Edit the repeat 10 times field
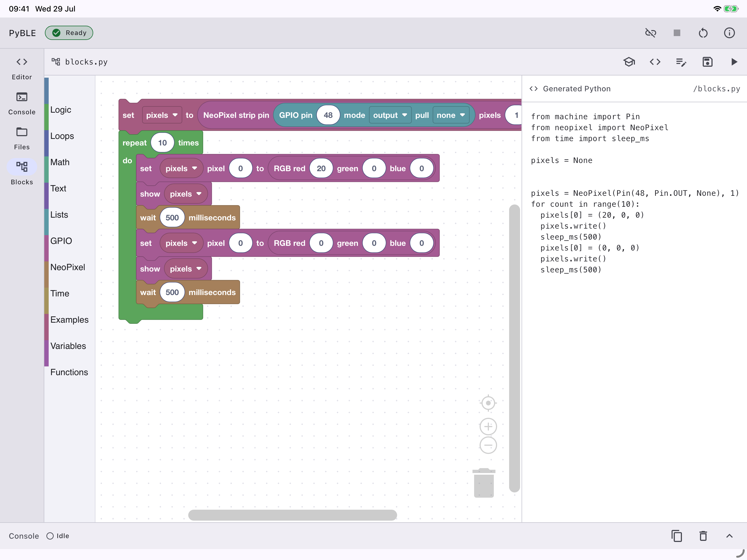747x560 pixels. click(x=162, y=143)
